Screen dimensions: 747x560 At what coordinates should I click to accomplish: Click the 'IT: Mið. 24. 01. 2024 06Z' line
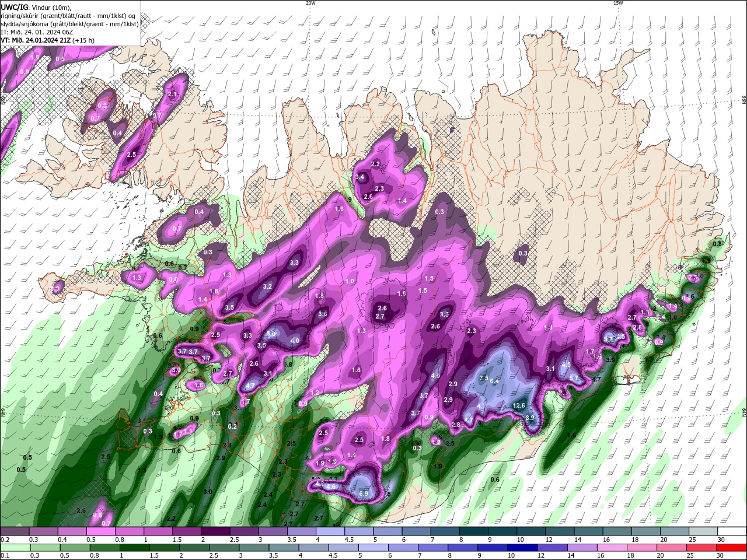click(x=37, y=32)
